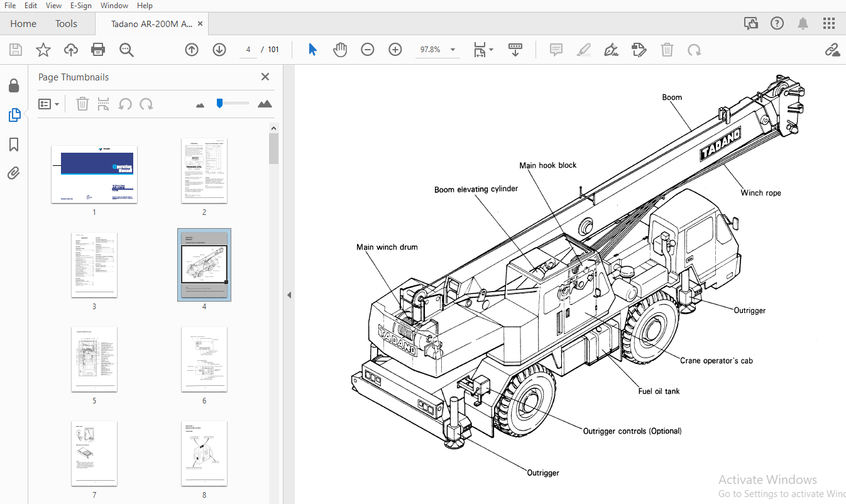Open the chat feedback icon
The width and height of the screenshot is (846, 504).
pos(751,23)
